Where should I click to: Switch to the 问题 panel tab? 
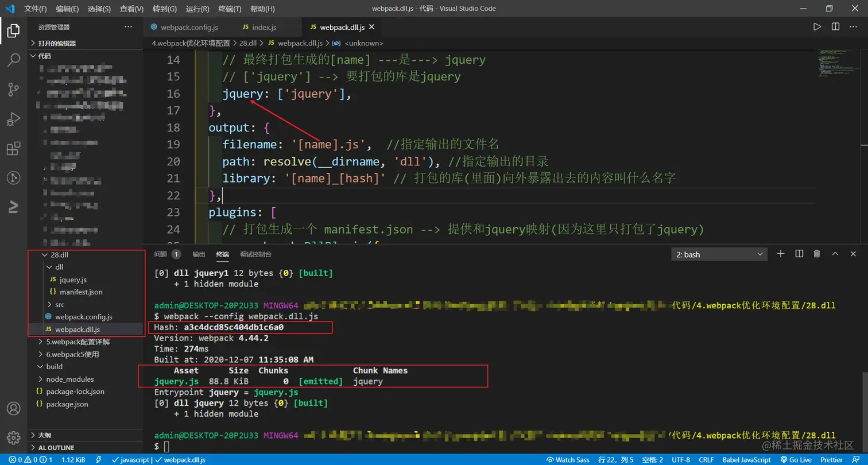pos(167,254)
